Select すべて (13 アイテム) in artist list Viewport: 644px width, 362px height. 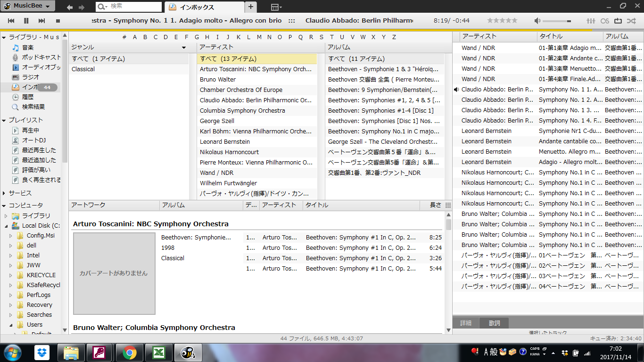point(257,59)
